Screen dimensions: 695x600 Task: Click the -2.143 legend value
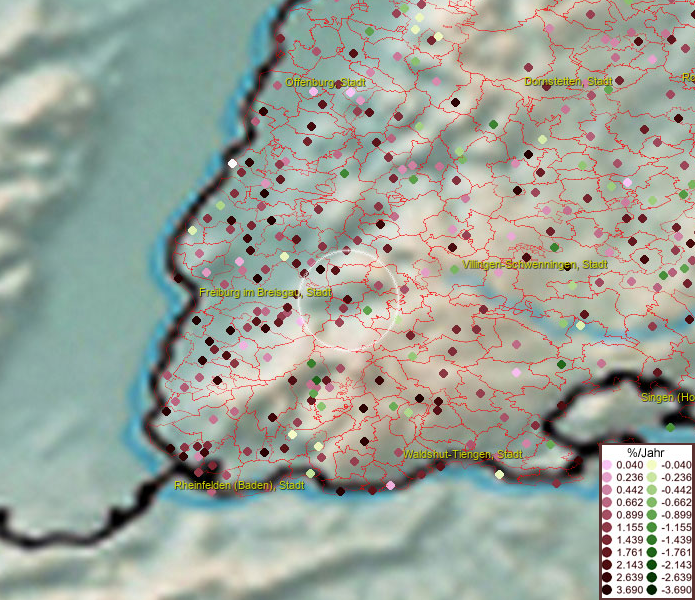click(x=676, y=565)
